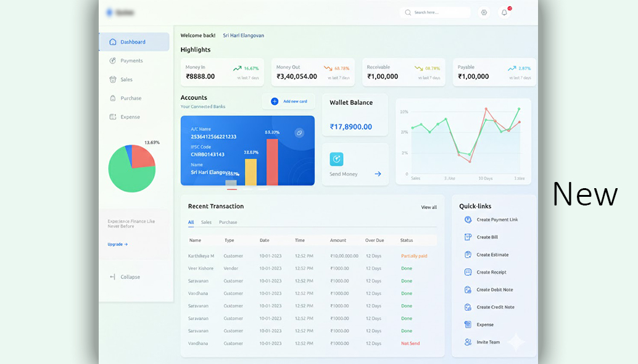Open View all transactions link
Screen dimensions: 638x364
coord(429,207)
